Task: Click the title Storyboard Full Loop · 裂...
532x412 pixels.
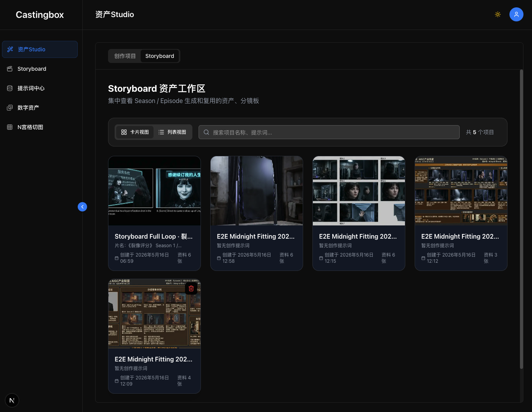Action: pyautogui.click(x=153, y=236)
